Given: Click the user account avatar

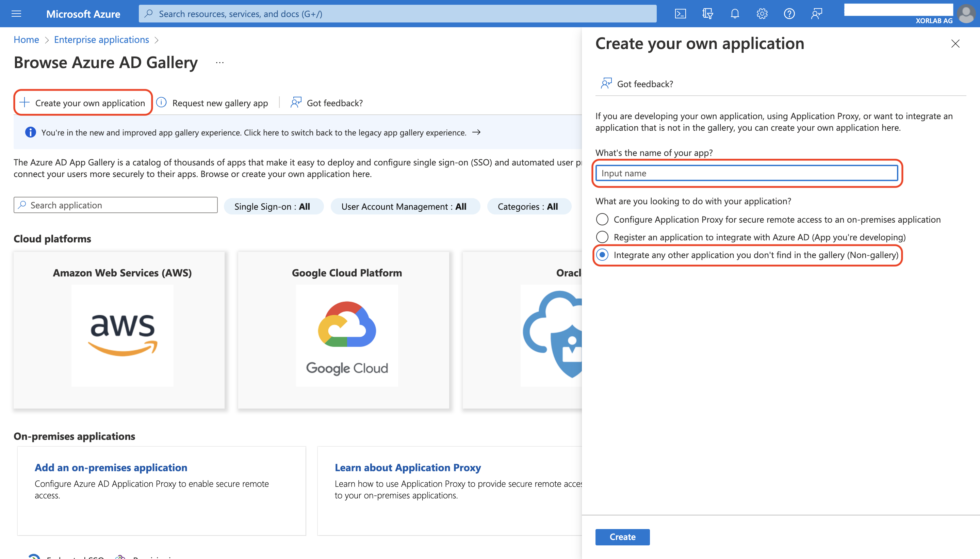Looking at the screenshot, I should pyautogui.click(x=966, y=14).
